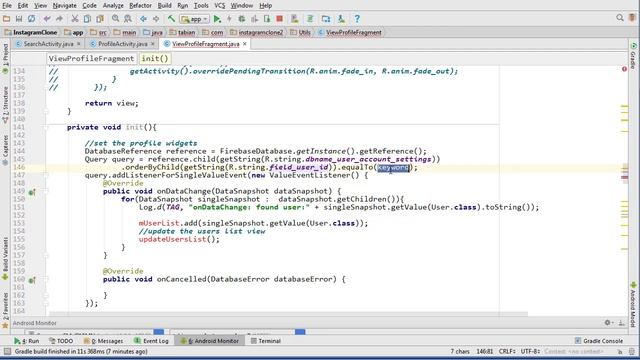
Task: Click InstagramClone breadcrumb in navigation bar
Action: [31, 32]
